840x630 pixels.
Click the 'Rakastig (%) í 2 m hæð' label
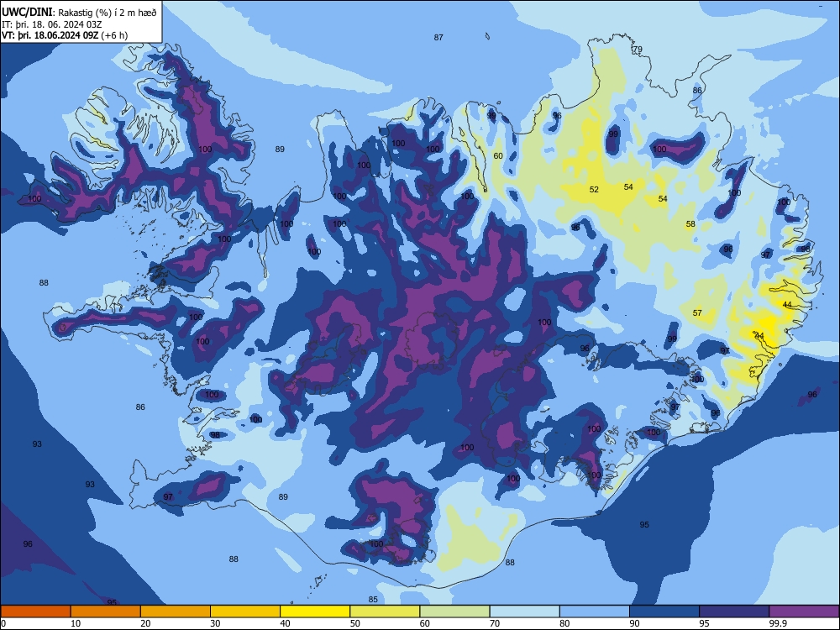tap(108, 13)
